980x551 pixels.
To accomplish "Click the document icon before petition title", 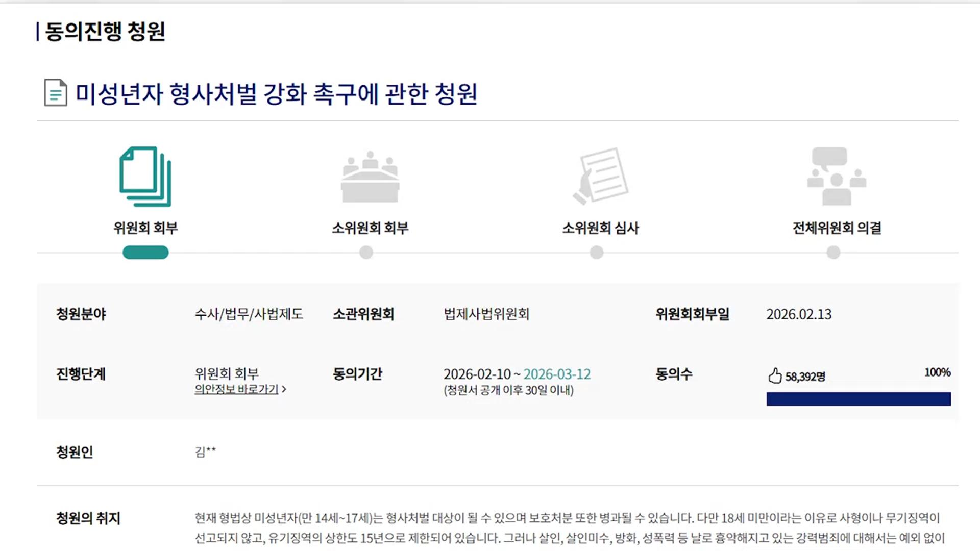I will pyautogui.click(x=56, y=93).
